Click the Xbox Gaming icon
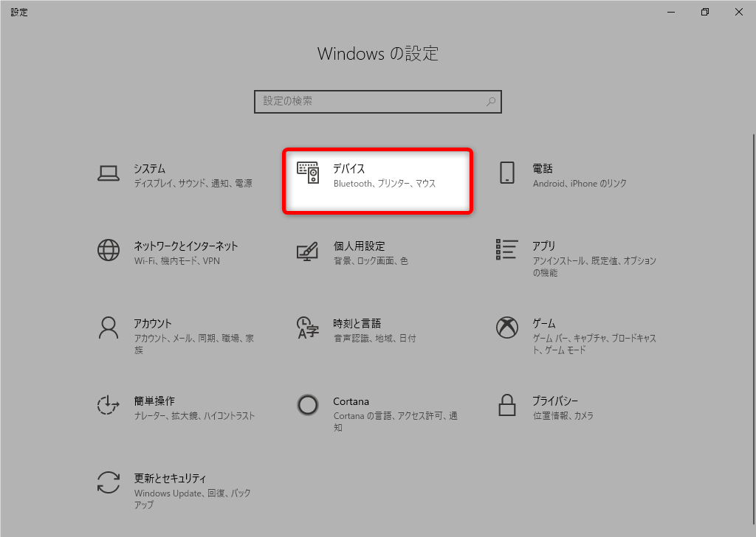This screenshot has height=537, width=756. [x=506, y=328]
